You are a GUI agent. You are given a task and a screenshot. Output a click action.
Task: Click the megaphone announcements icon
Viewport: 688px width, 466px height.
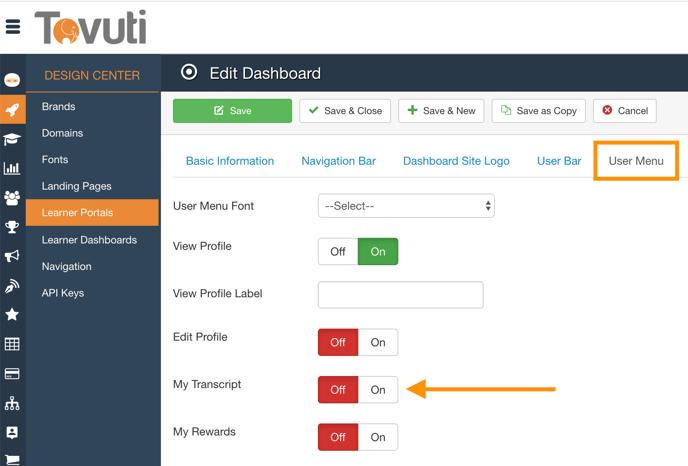12,256
